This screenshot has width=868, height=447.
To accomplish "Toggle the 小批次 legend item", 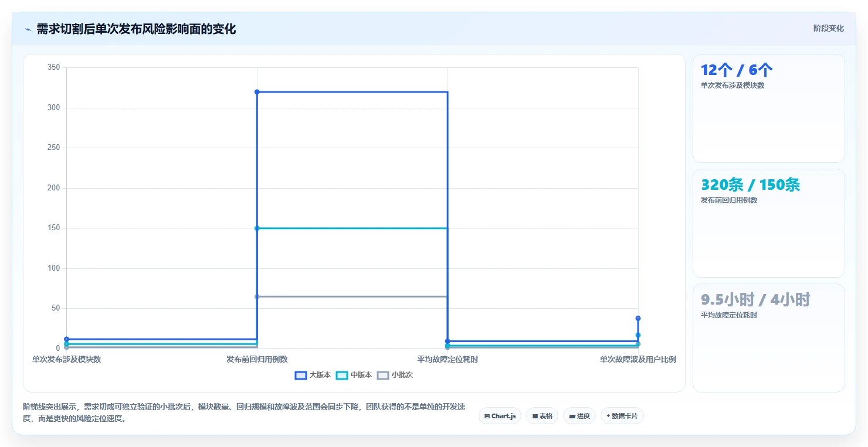I will click(395, 375).
